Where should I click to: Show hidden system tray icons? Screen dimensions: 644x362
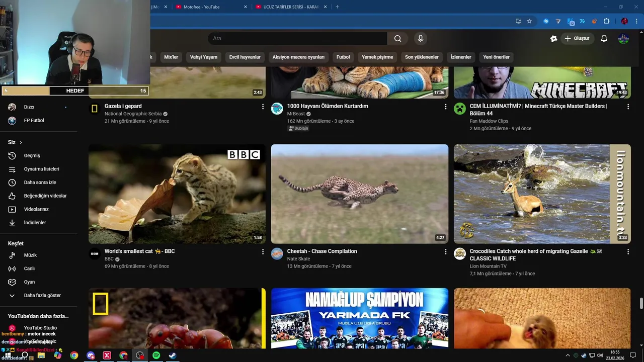(x=568, y=355)
